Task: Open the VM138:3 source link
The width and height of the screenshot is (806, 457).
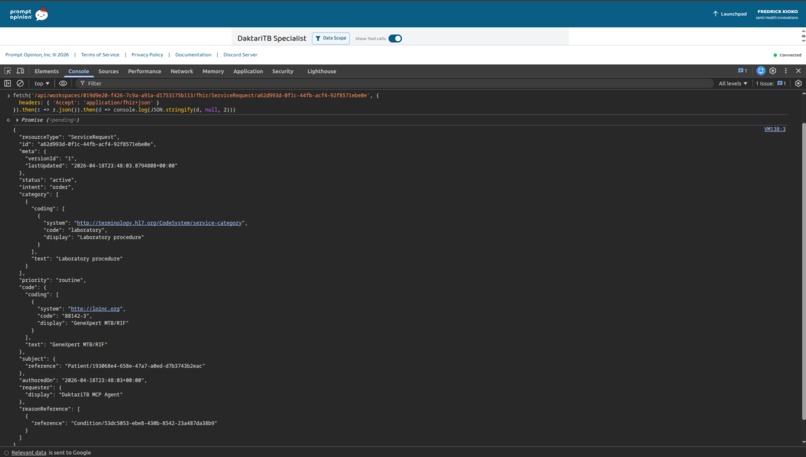Action: [775, 129]
